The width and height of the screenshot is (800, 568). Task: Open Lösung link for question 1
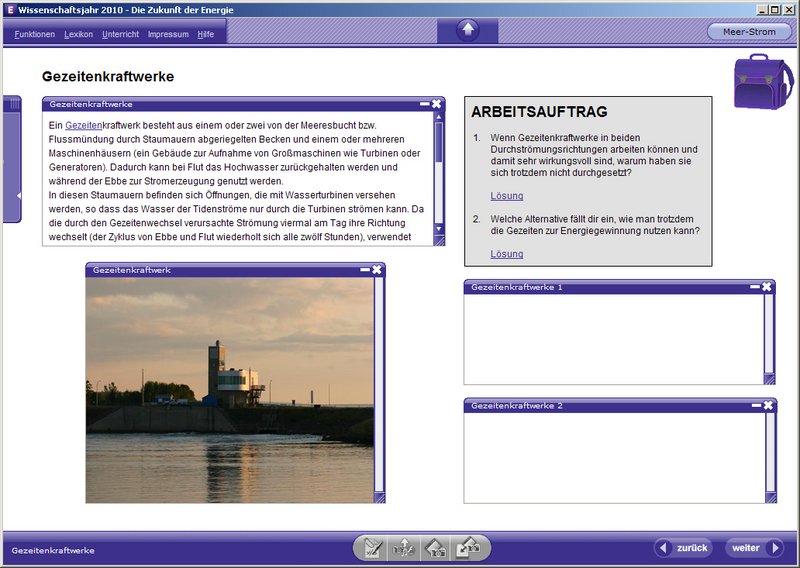(507, 196)
